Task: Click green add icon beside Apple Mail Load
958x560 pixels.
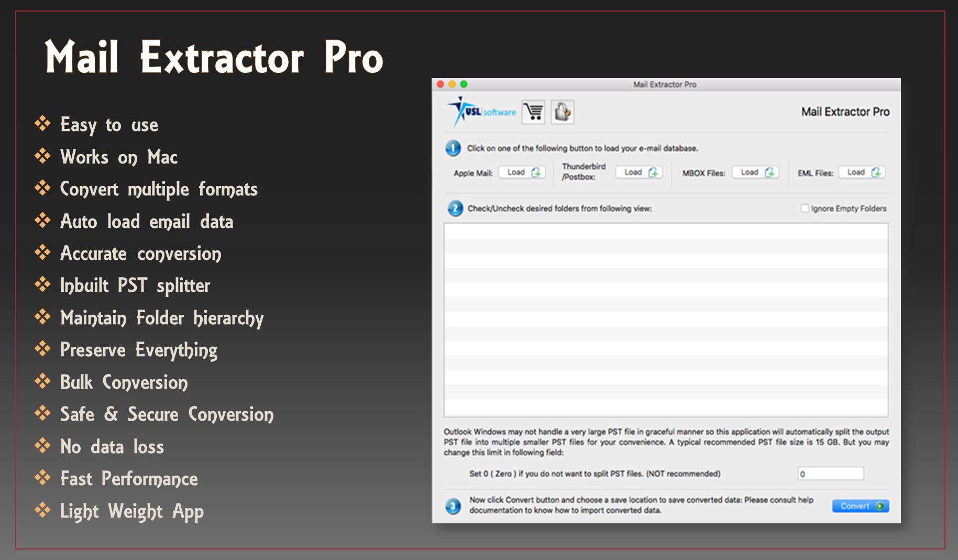Action: (537, 173)
